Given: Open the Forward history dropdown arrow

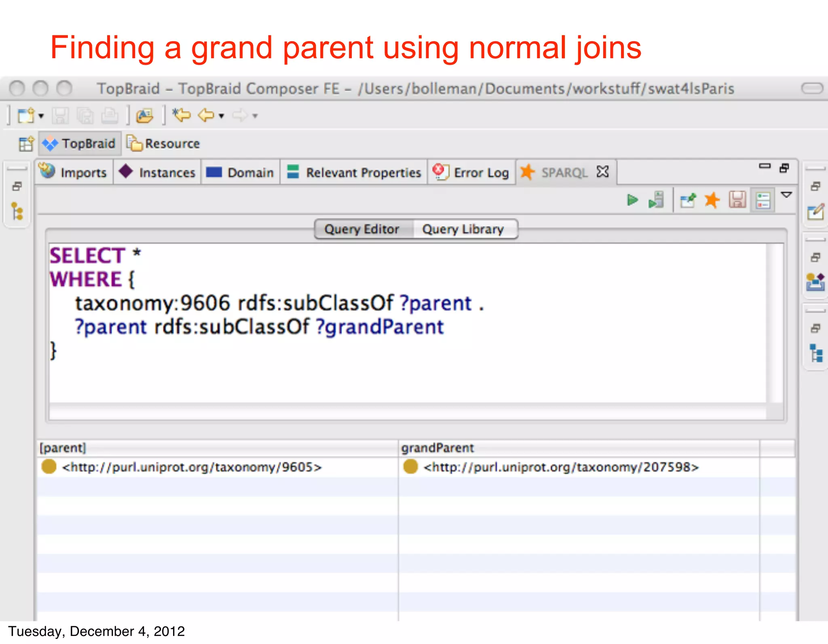Looking at the screenshot, I should point(255,116).
